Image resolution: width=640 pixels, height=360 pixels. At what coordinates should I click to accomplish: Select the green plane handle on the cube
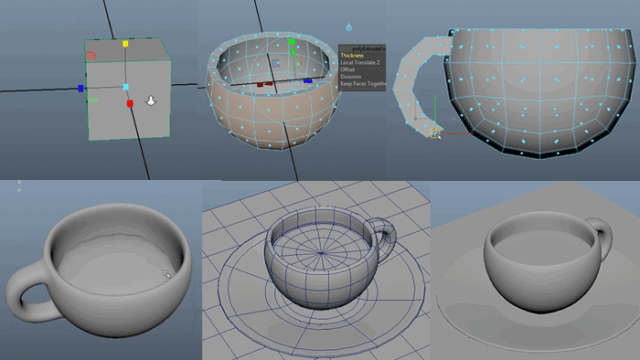tap(93, 100)
